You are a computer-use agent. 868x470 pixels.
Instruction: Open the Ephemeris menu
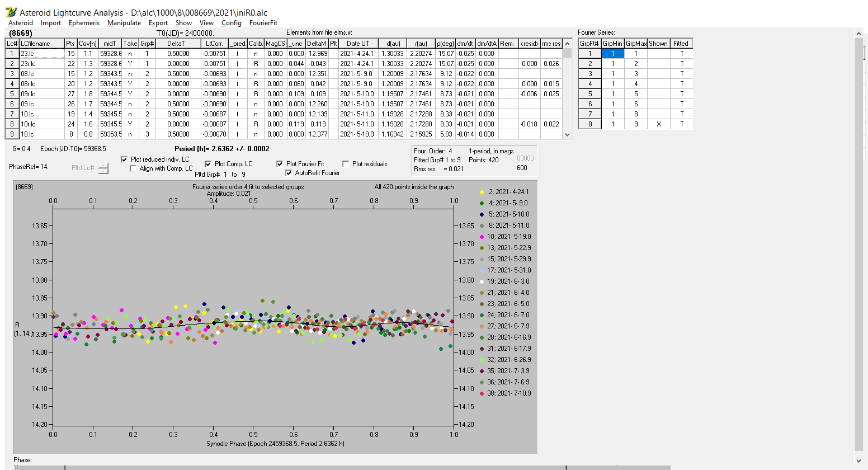[84, 23]
